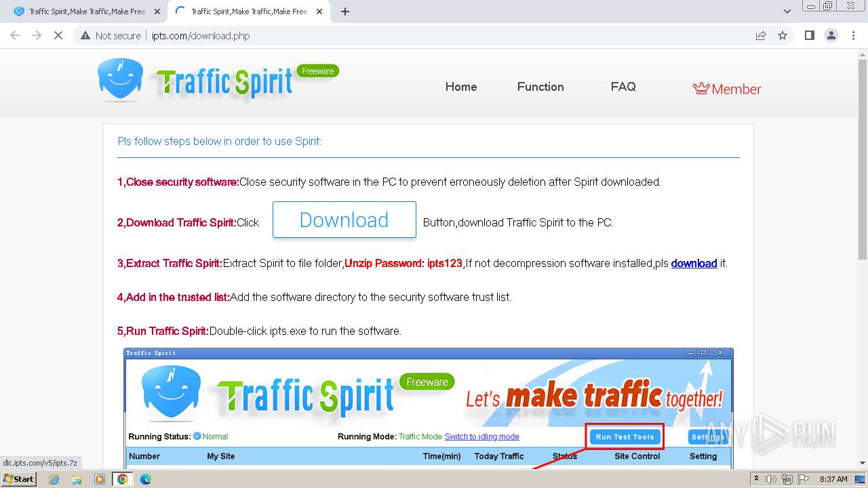Click the 'Pls follow steps below' heading
This screenshot has height=488, width=868.
pos(220,141)
